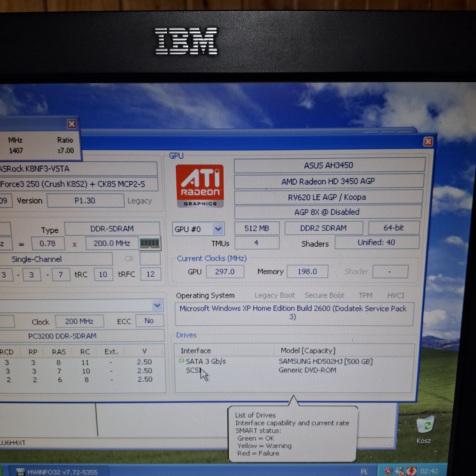Click the red security shield tray icon
476x476 pixels.
point(388,471)
